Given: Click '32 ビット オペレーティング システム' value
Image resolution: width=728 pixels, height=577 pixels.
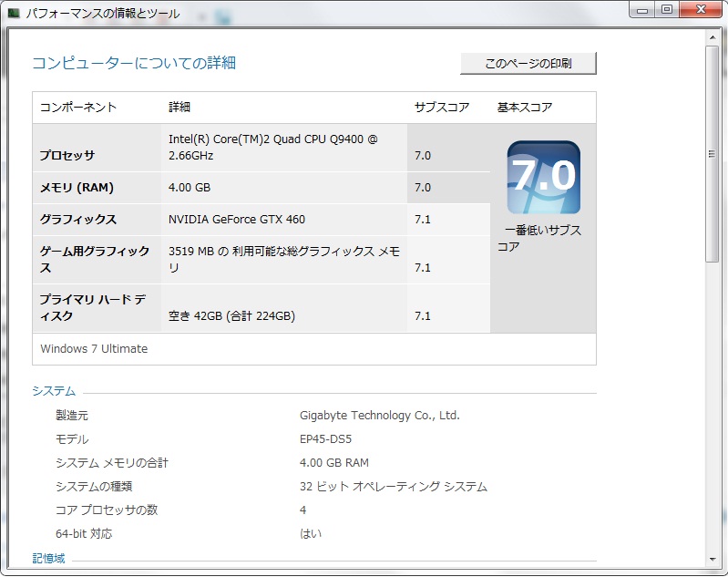Looking at the screenshot, I should 394,487.
